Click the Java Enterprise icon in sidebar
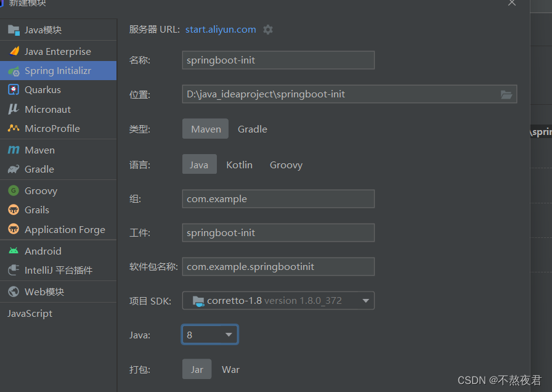This screenshot has height=392, width=552. pos(14,51)
